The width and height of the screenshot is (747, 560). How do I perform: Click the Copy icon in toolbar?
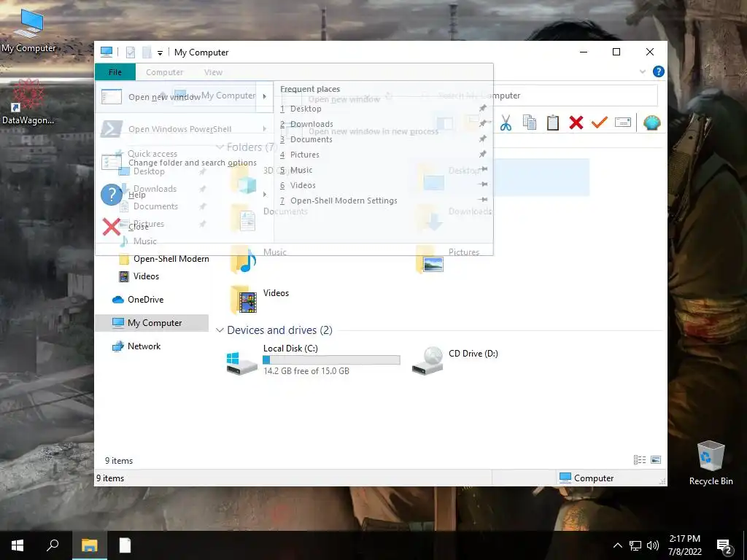[530, 122]
